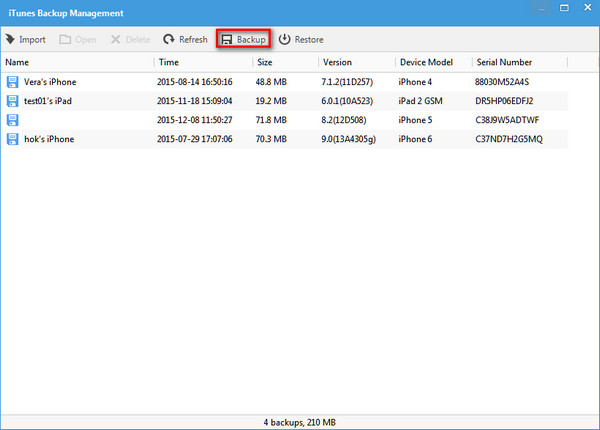Click the Restore power icon
This screenshot has width=600, height=430.
click(284, 40)
